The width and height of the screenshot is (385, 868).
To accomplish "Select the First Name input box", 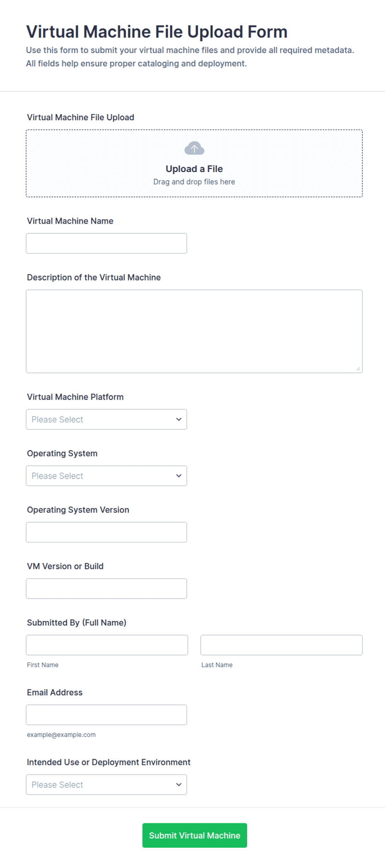I will [107, 645].
